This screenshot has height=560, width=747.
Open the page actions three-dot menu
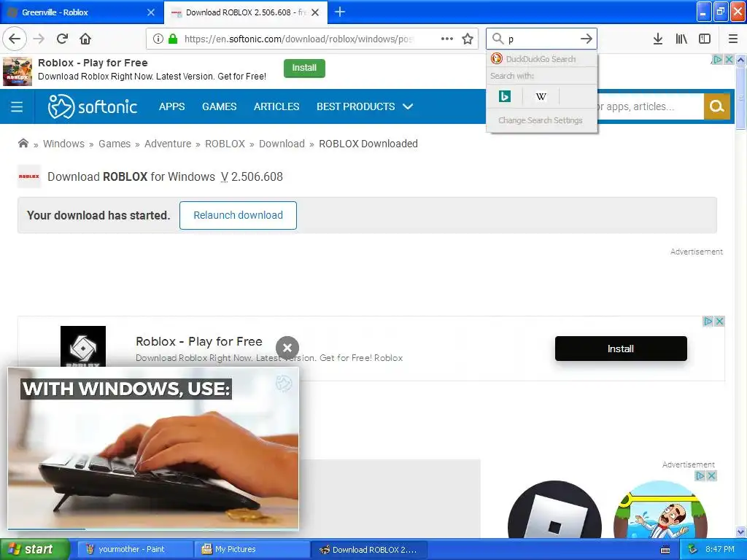[x=447, y=39]
